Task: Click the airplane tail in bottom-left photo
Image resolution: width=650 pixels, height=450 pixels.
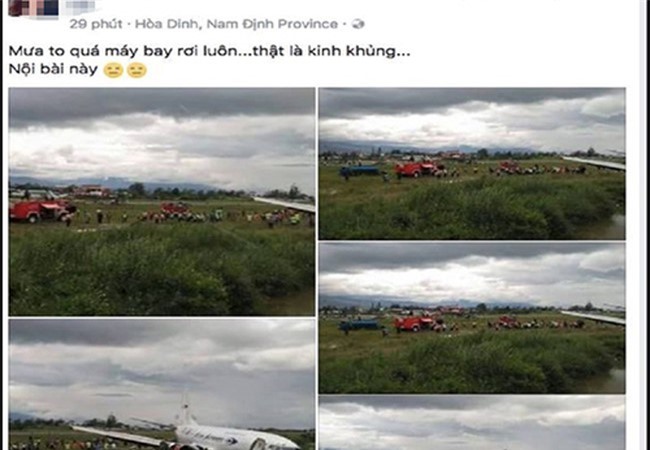Action: click(x=184, y=409)
